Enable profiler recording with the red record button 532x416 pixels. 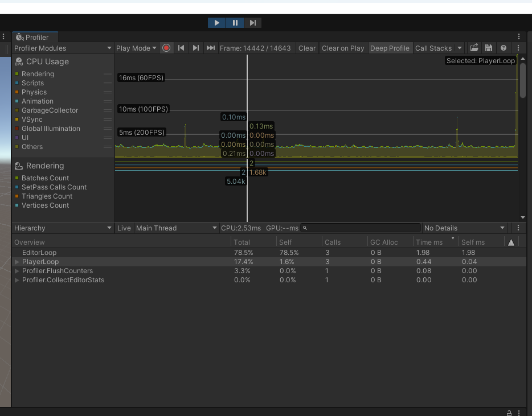(166, 48)
